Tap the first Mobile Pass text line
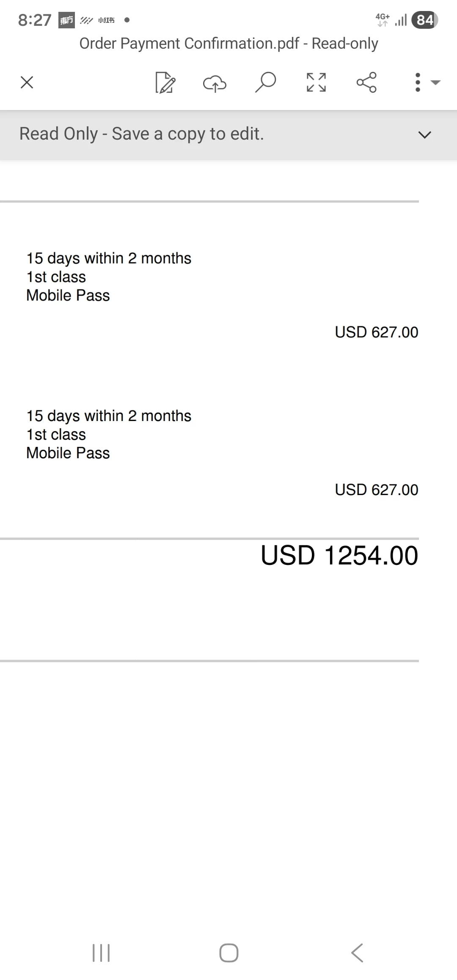Image resolution: width=457 pixels, height=980 pixels. [68, 295]
